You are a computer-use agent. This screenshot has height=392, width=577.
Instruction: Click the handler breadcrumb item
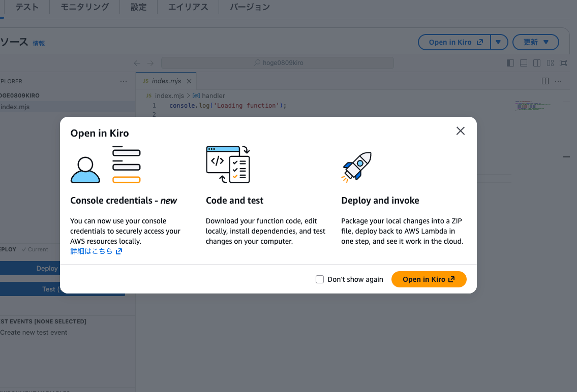[209, 95]
